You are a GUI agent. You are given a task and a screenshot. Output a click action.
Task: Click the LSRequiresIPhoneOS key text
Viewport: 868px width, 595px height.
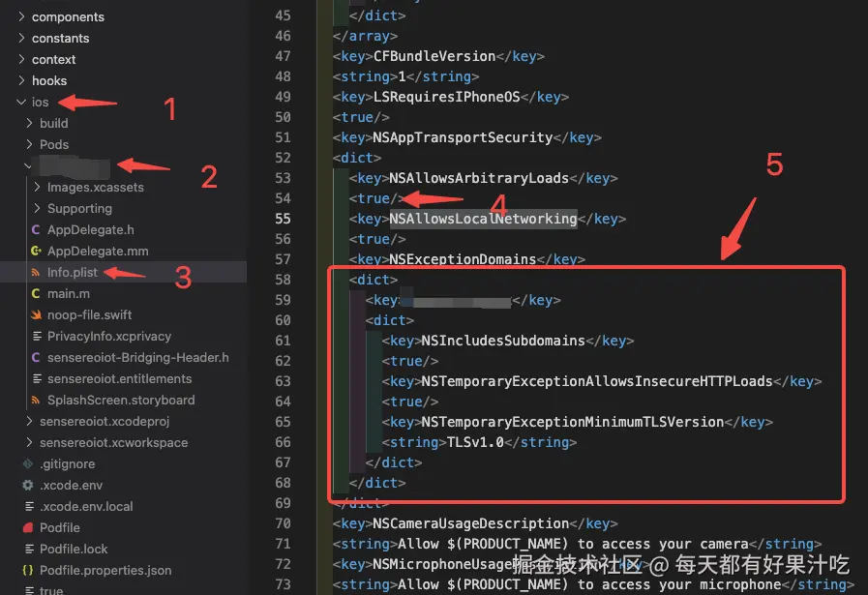point(447,97)
